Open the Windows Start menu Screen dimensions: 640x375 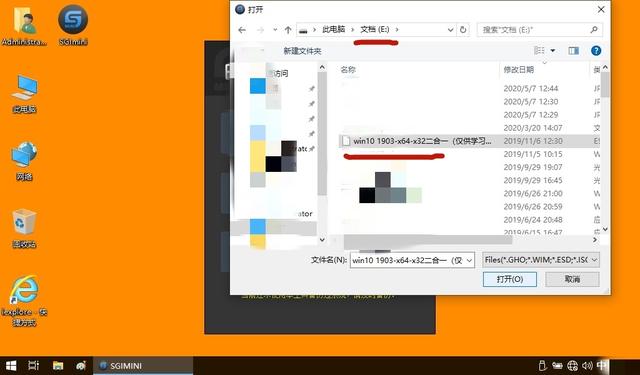11,366
